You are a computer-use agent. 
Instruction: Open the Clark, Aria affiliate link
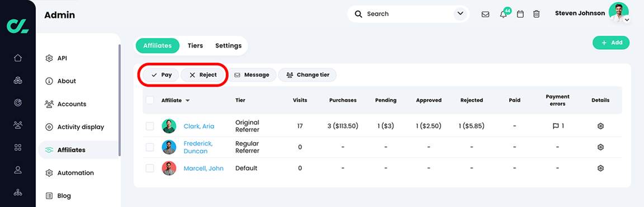(199, 126)
